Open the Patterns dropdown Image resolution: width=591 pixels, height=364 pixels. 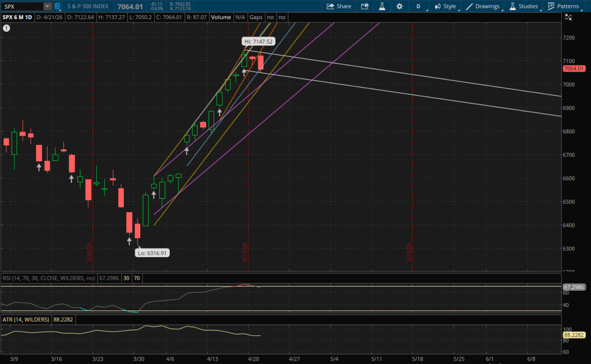563,6
